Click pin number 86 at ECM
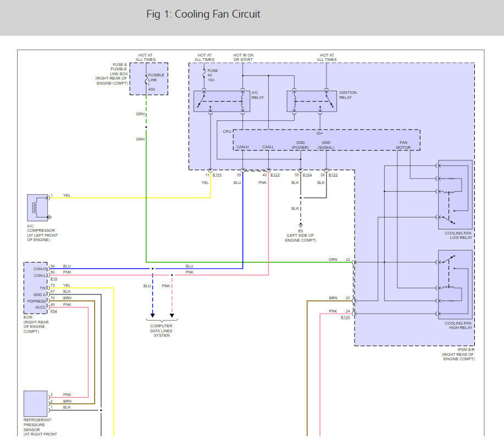The width and height of the screenshot is (504, 446). pos(52,272)
